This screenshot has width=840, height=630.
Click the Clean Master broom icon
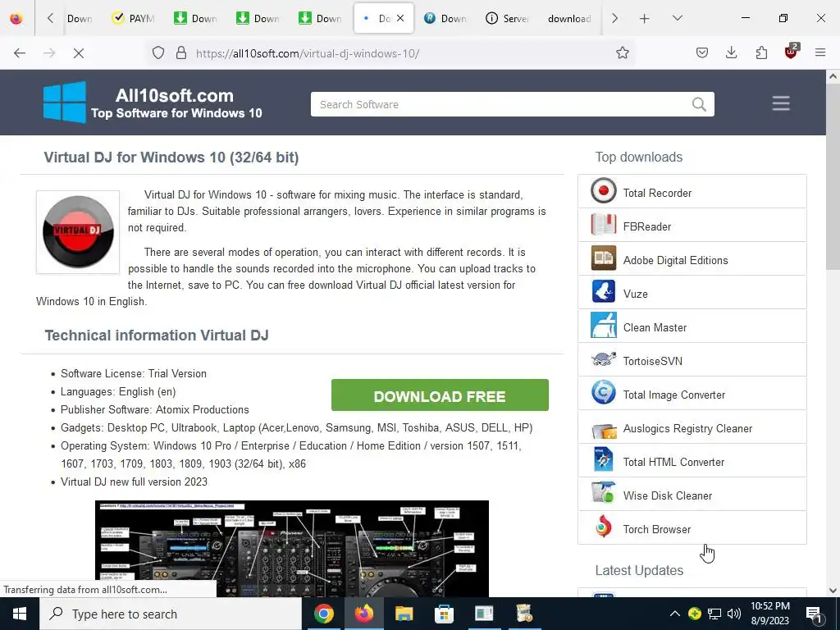(603, 326)
